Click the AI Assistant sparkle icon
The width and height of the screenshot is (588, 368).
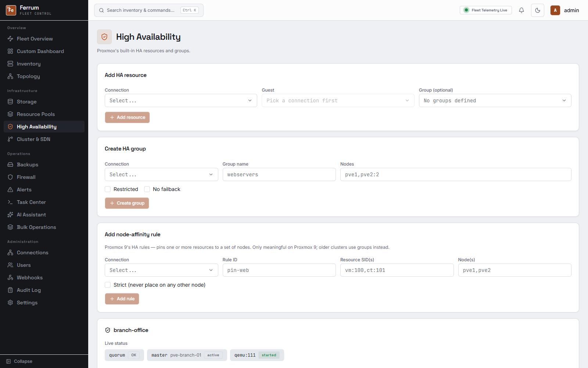tap(10, 215)
